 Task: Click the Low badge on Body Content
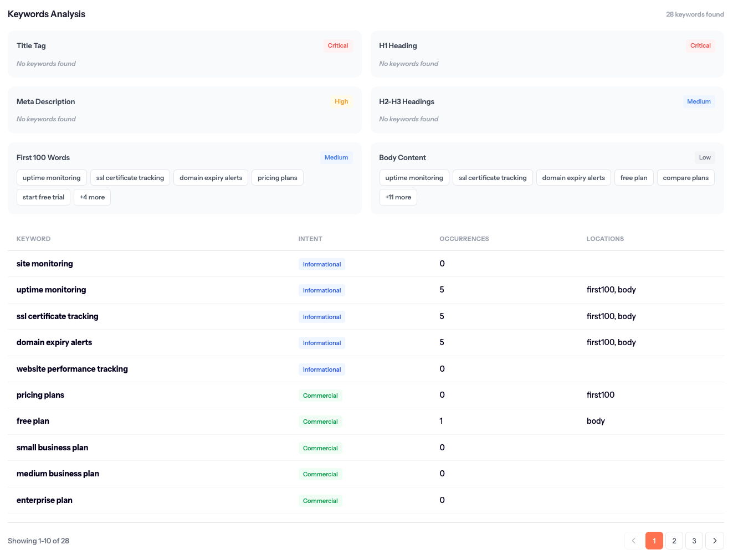click(x=704, y=157)
